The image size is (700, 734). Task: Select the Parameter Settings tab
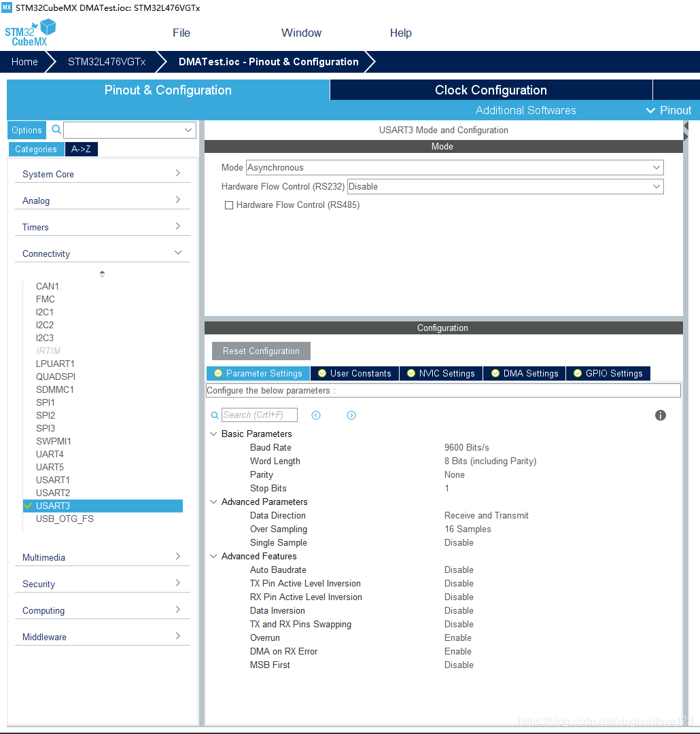point(258,373)
